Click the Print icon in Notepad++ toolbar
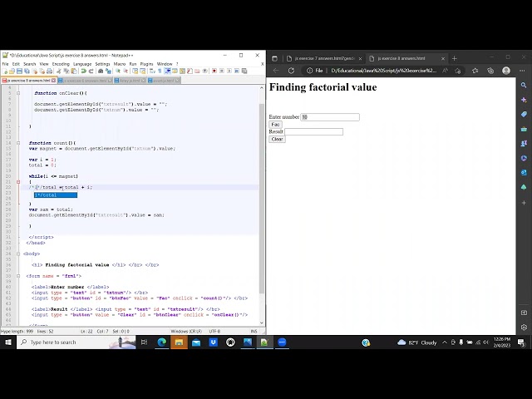The image size is (532, 399). pos(50,71)
